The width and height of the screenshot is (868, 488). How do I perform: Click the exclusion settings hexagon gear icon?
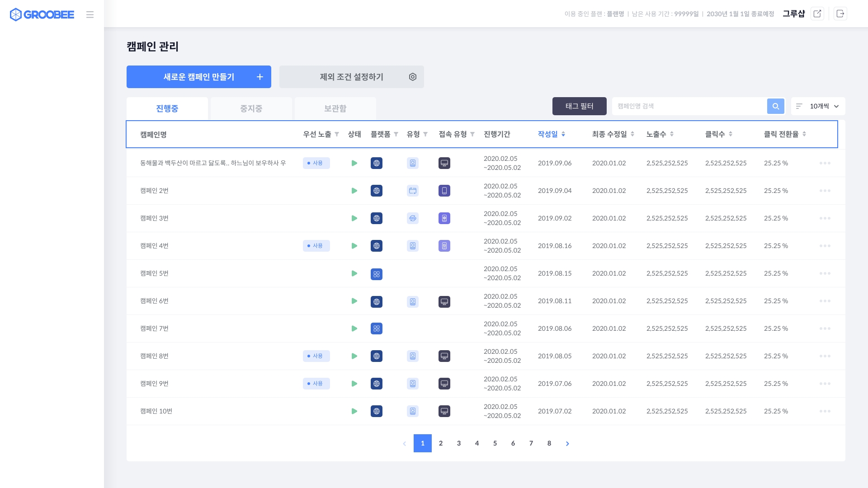click(412, 77)
